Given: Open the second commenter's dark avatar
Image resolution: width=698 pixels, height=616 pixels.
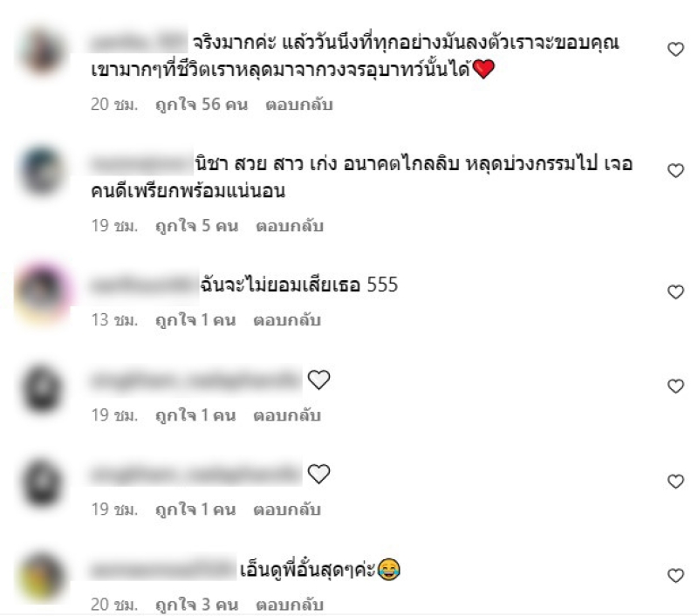Looking at the screenshot, I should tap(42, 171).
